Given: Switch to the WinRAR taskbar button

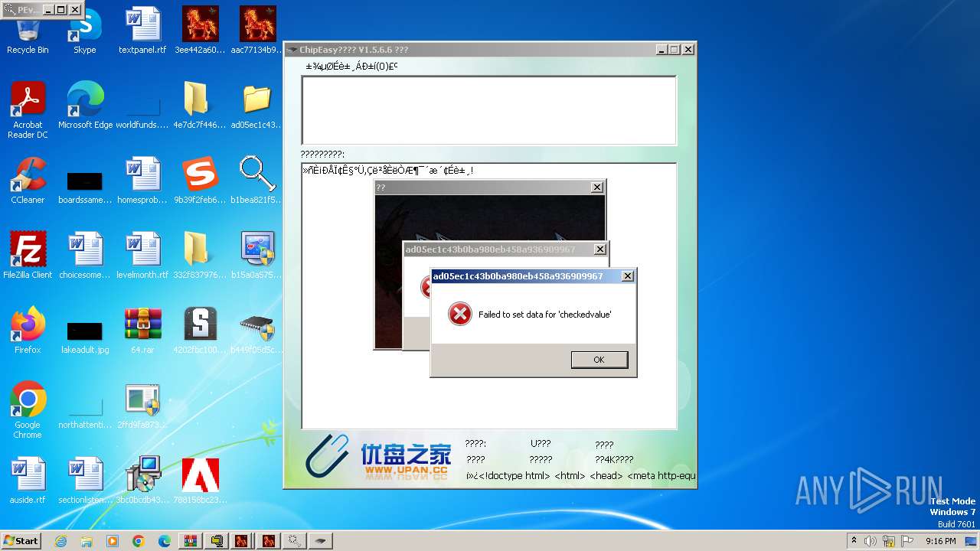Looking at the screenshot, I should tap(191, 541).
